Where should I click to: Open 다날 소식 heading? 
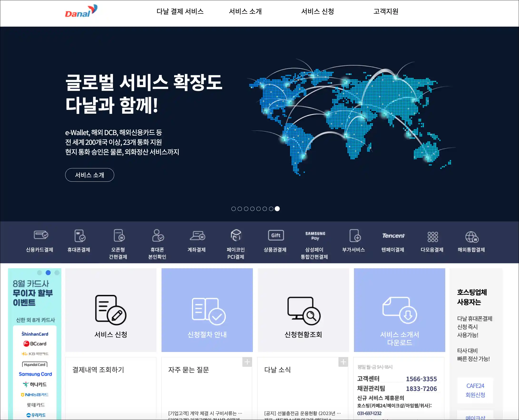[277, 370]
